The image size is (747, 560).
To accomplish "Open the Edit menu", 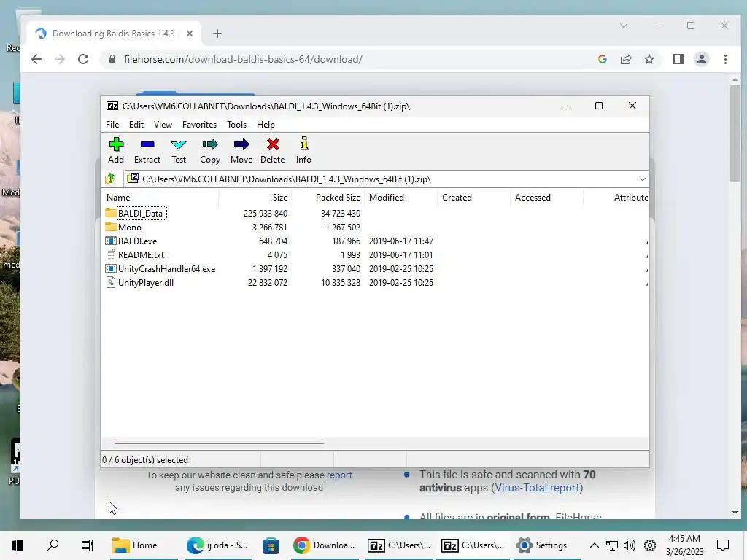I will pyautogui.click(x=136, y=124).
